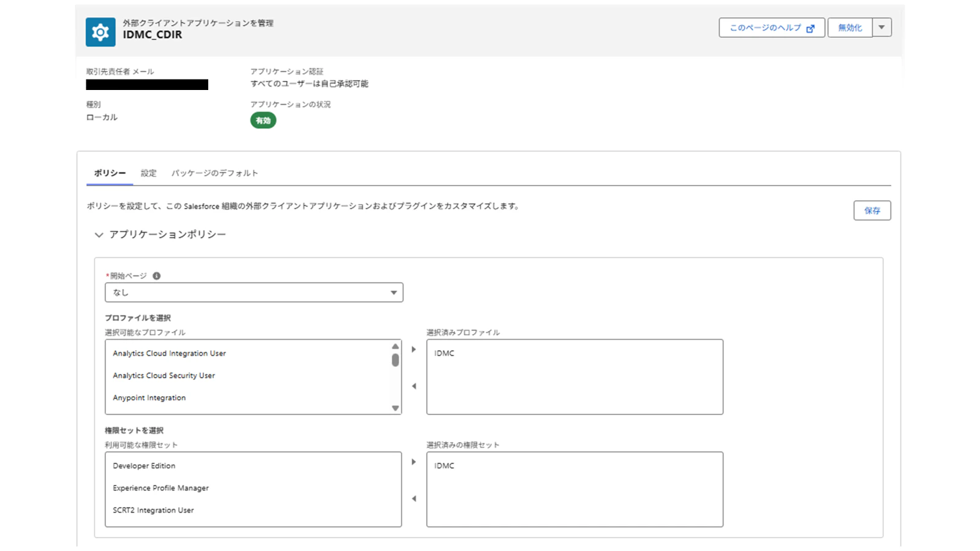980x551 pixels.
Task: Click the 無効化 button
Action: [x=850, y=28]
